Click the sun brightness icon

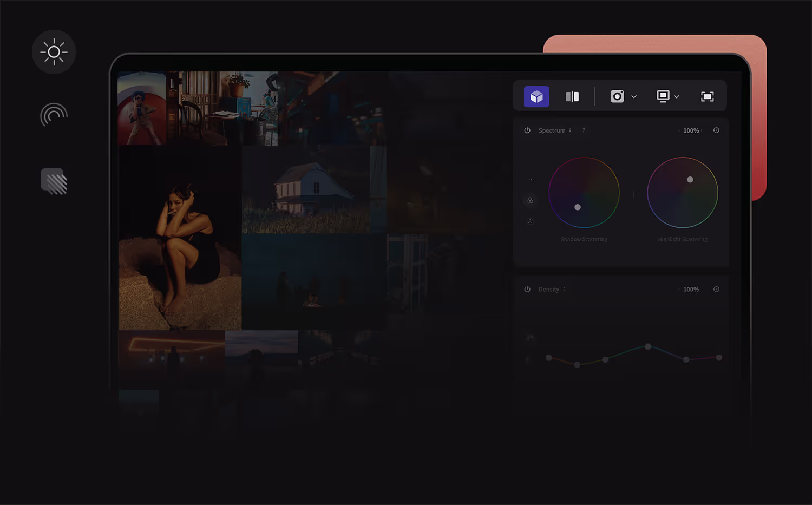point(54,52)
